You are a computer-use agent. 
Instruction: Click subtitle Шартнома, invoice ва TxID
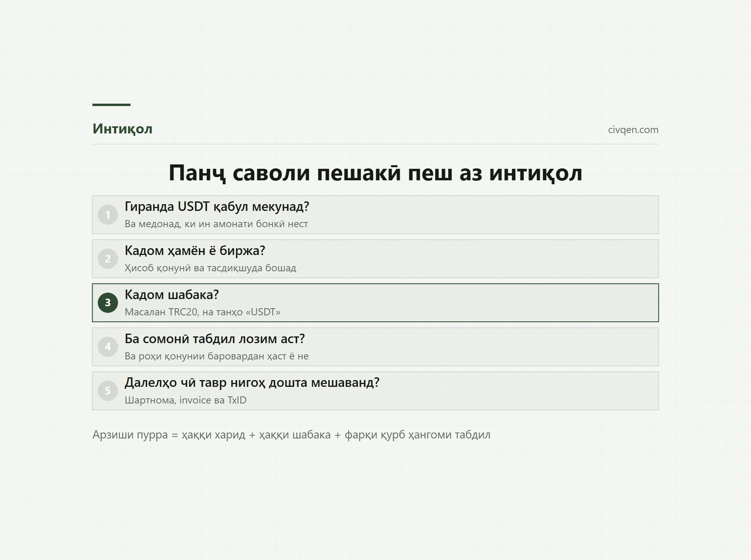pyautogui.click(x=186, y=400)
